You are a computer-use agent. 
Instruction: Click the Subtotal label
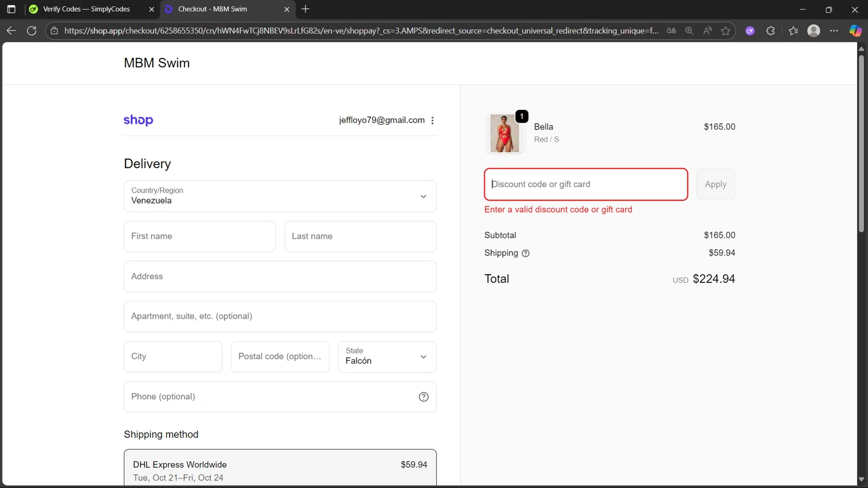tap(500, 235)
